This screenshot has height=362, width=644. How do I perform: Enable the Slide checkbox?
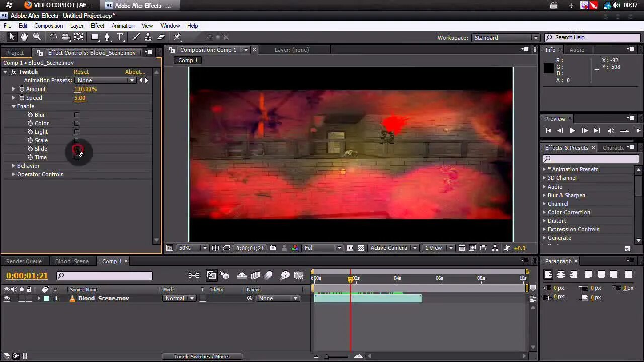tap(77, 149)
